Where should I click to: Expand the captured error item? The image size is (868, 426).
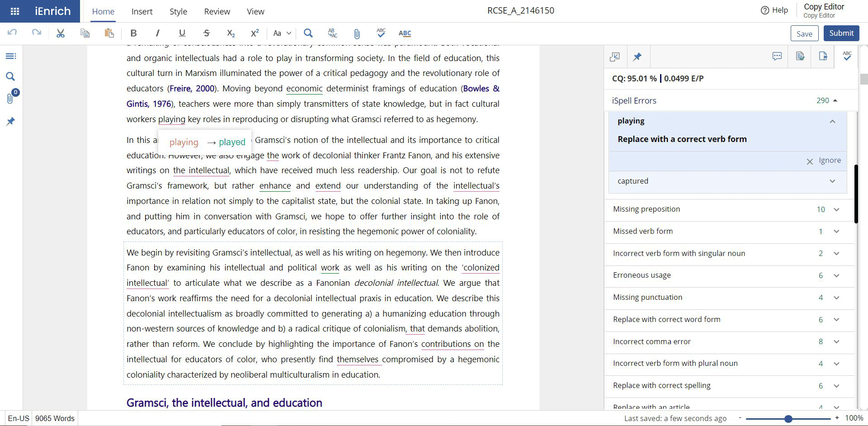pyautogui.click(x=832, y=181)
